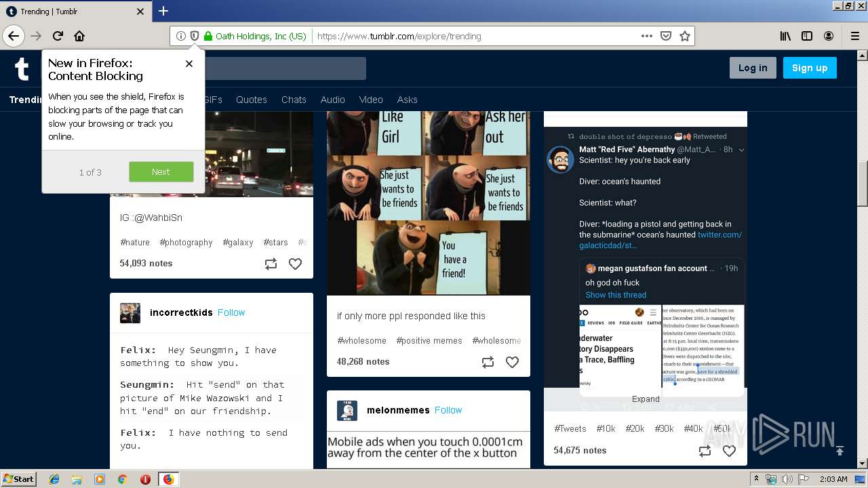
Task: Click the #positive memes tag
Action: tap(429, 340)
